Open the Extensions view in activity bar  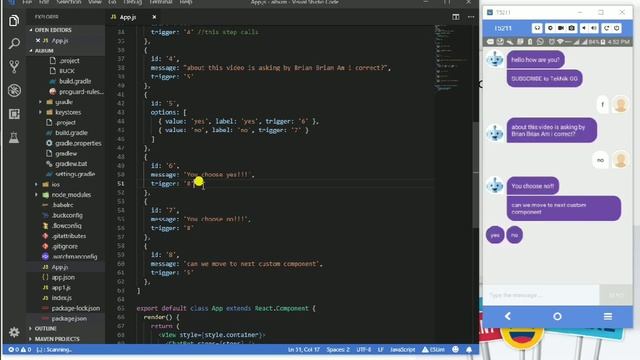[x=14, y=114]
